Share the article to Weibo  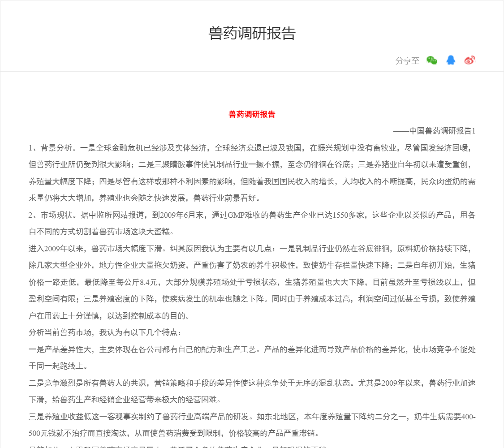click(470, 60)
